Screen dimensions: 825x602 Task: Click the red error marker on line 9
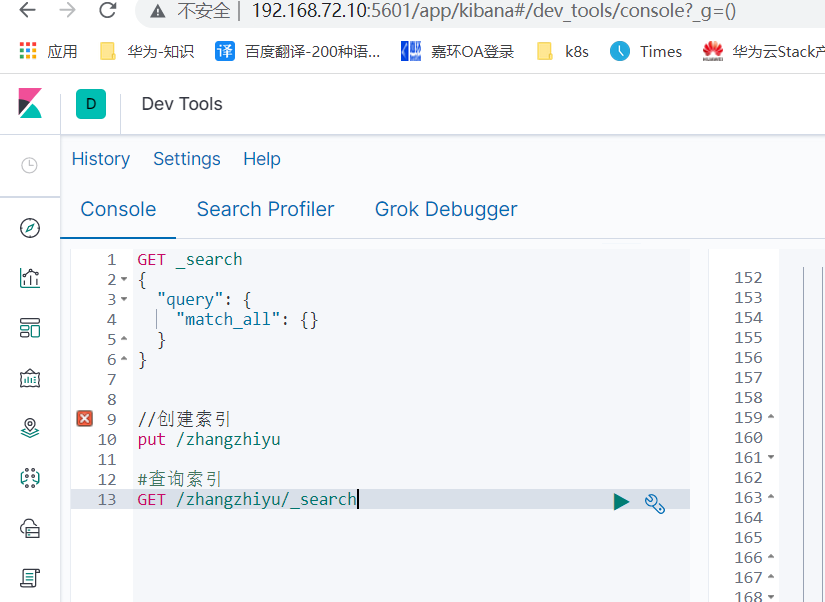(85, 418)
